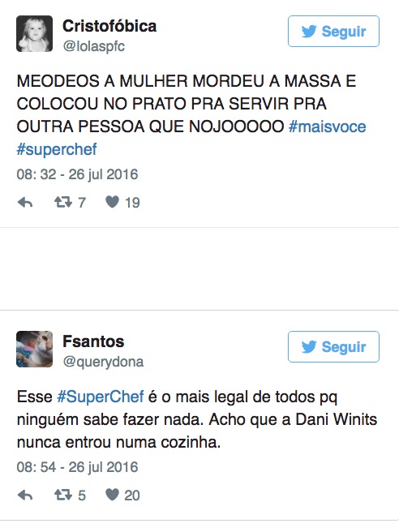Open the 08:32 - 26 jul 2016 timestamp
This screenshot has height=532, width=399.
pos(77,174)
